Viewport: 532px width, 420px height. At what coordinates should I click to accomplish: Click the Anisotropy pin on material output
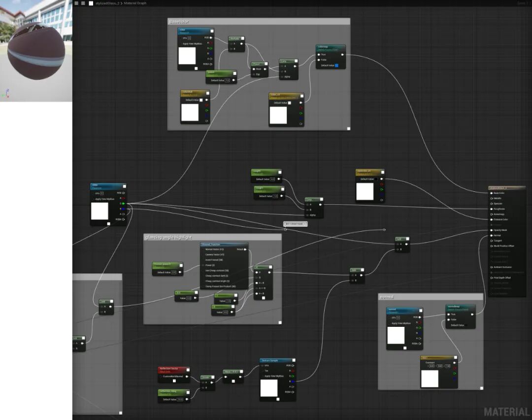click(491, 214)
